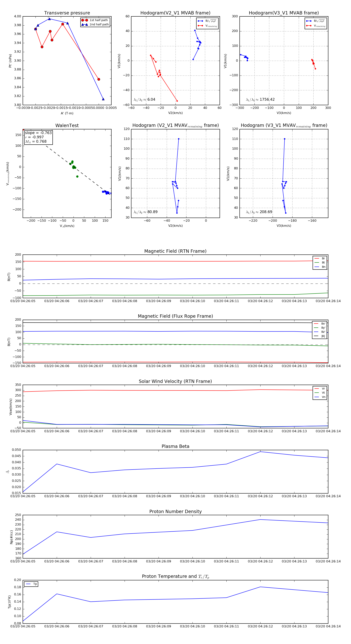Select the "Bt" legend entry
Image resolution: width=351 pixels, height=644 pixels.
[320, 263]
